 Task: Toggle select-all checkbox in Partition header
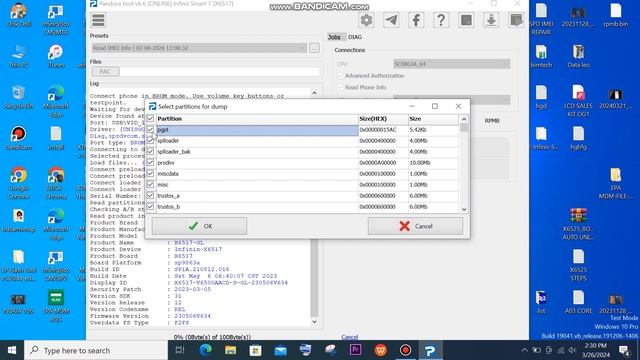[x=150, y=119]
